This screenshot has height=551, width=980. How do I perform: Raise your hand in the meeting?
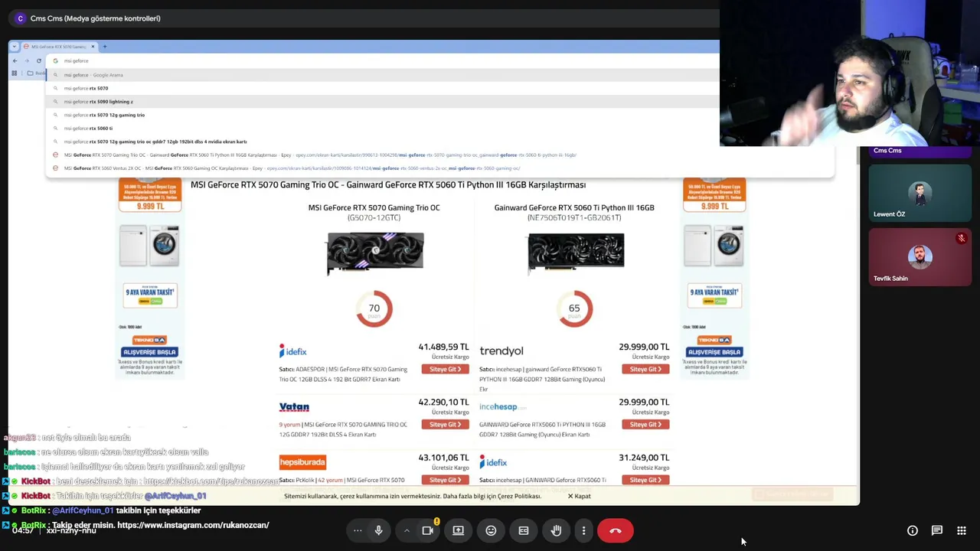point(557,530)
